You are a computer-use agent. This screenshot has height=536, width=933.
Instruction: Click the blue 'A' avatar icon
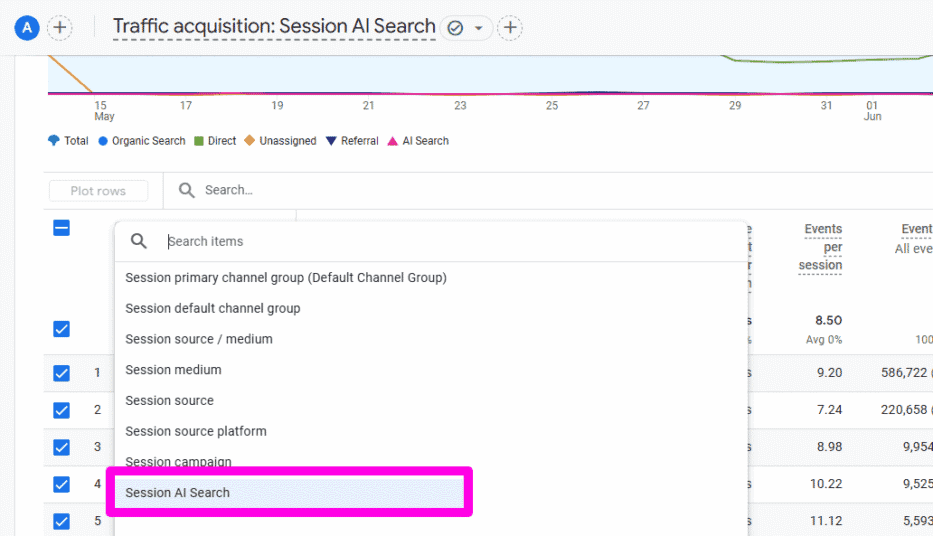(x=27, y=28)
